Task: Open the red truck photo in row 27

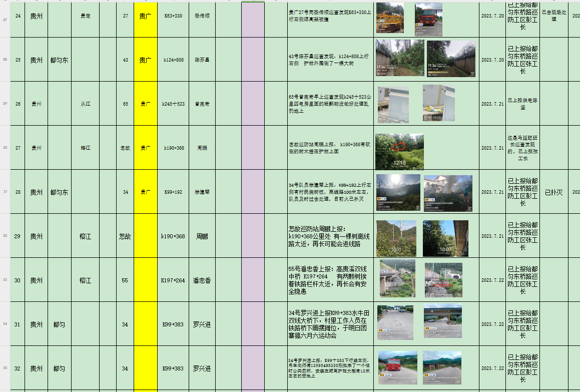Action: (428, 19)
